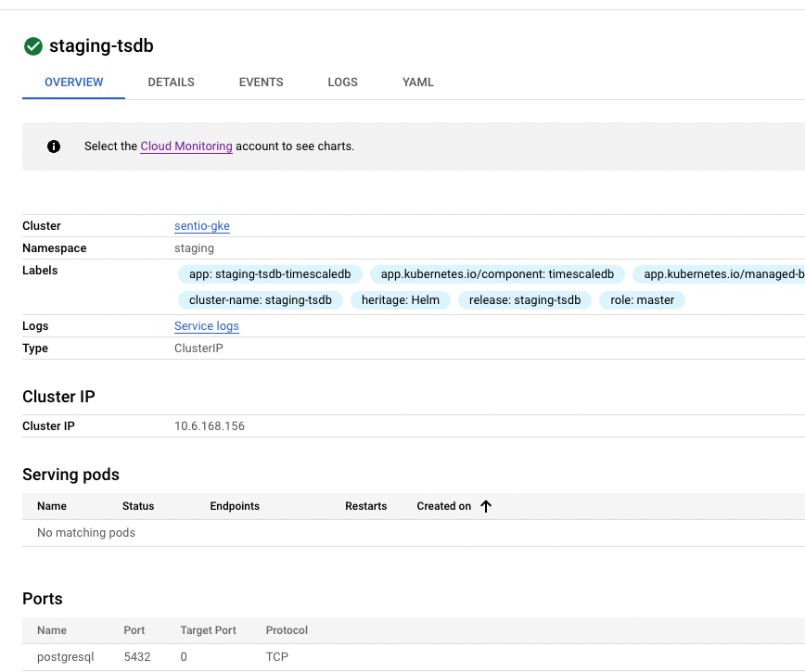
Task: Sort the Ports table by Protocol
Action: pos(287,630)
